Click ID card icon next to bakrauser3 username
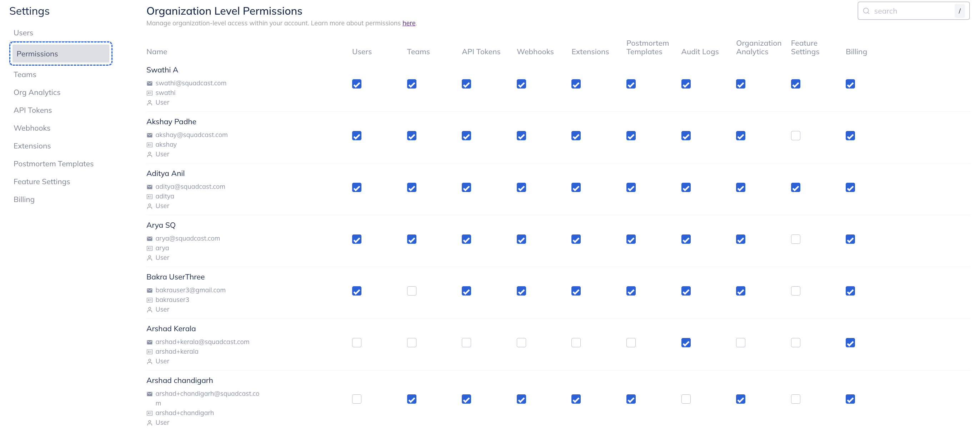 click(150, 300)
